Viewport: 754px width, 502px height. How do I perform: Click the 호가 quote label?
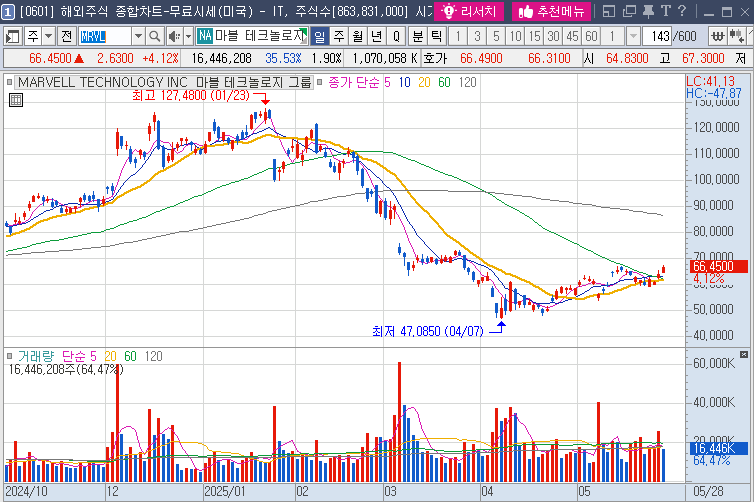point(435,59)
